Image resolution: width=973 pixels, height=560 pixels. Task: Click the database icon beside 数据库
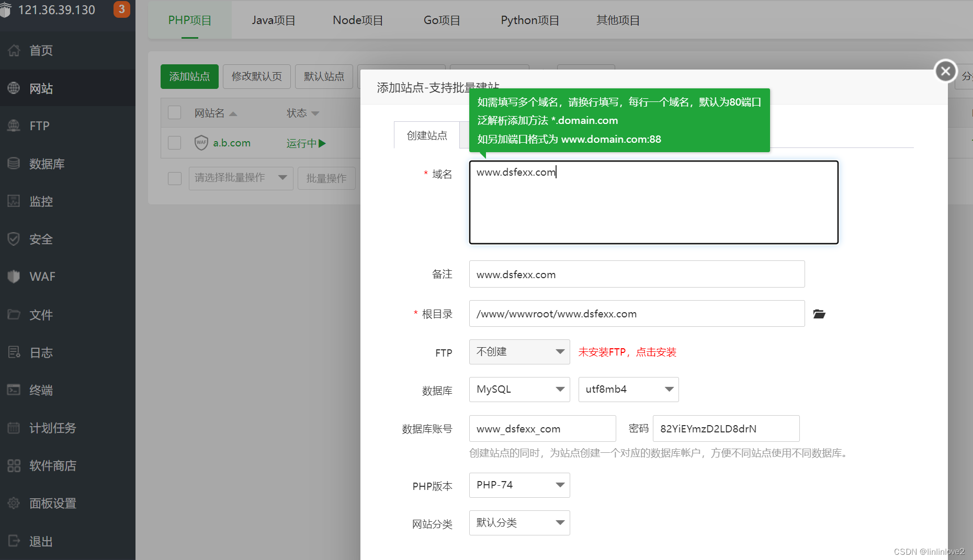click(x=14, y=163)
